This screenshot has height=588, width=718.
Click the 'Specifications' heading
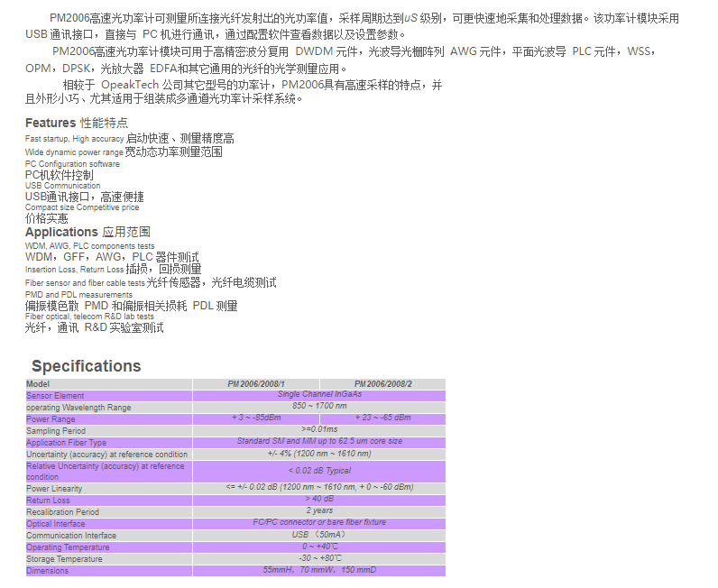click(x=86, y=366)
